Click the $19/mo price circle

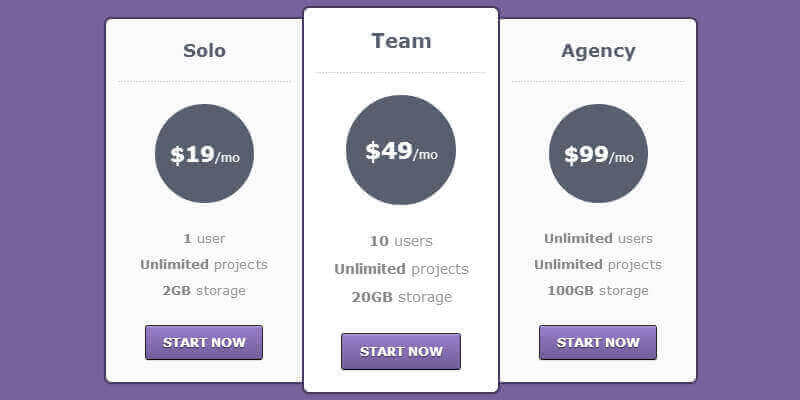204,154
